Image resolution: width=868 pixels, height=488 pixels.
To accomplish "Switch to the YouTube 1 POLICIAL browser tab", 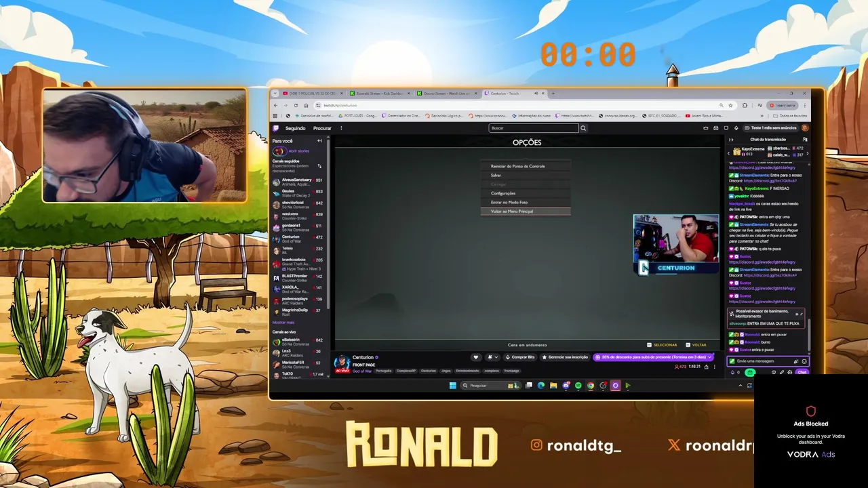I will click(313, 93).
